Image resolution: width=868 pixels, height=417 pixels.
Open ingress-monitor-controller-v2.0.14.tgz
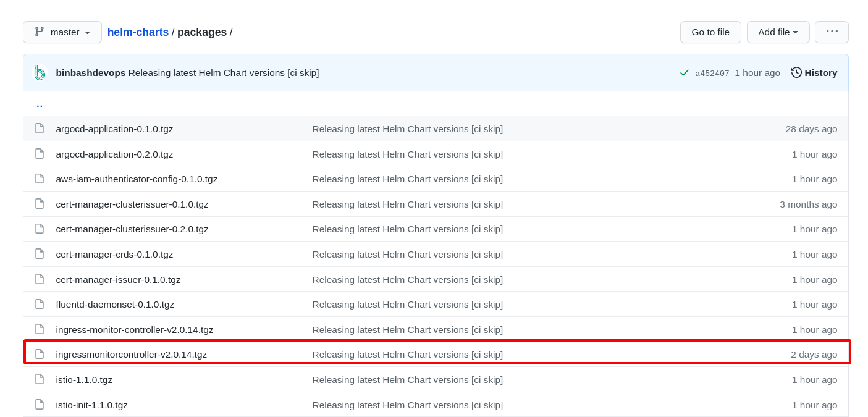tap(135, 330)
